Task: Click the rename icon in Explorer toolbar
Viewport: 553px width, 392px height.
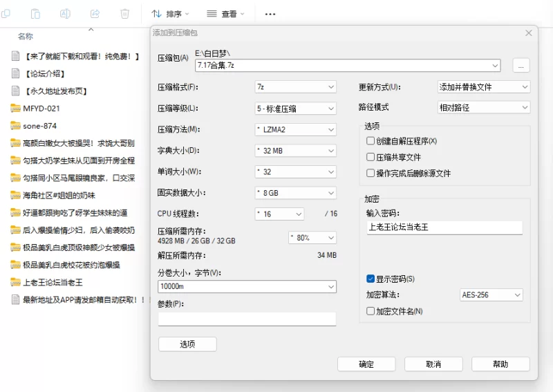Action: point(65,14)
